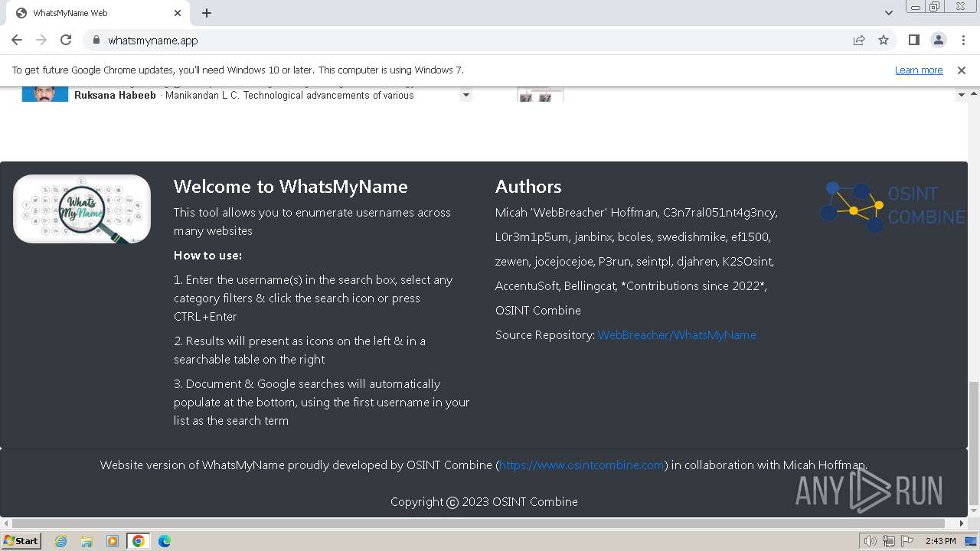Click the Copyright 2023 OSINT Combine text
Image resolution: width=980 pixels, height=551 pixels.
pos(484,502)
